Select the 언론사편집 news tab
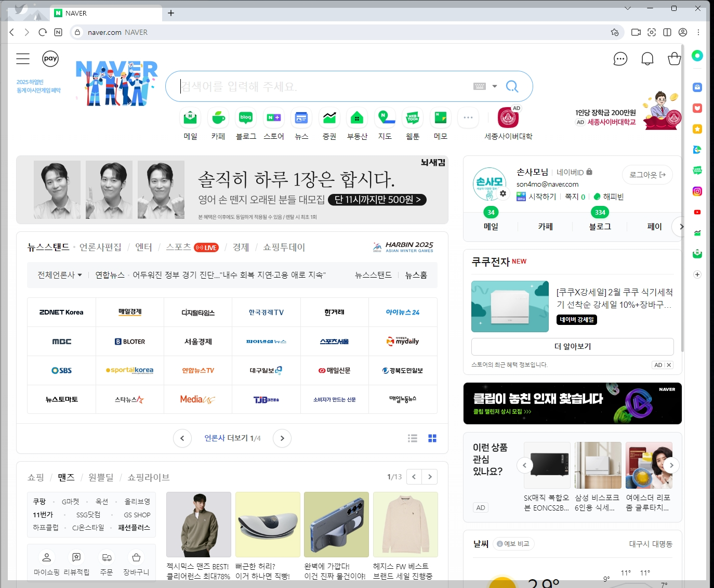 pos(100,247)
